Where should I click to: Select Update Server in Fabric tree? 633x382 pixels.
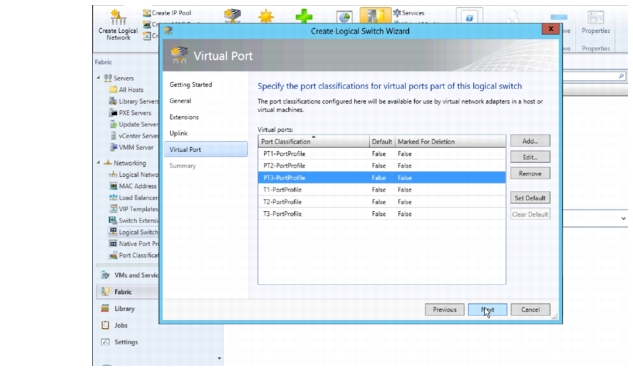(x=134, y=124)
